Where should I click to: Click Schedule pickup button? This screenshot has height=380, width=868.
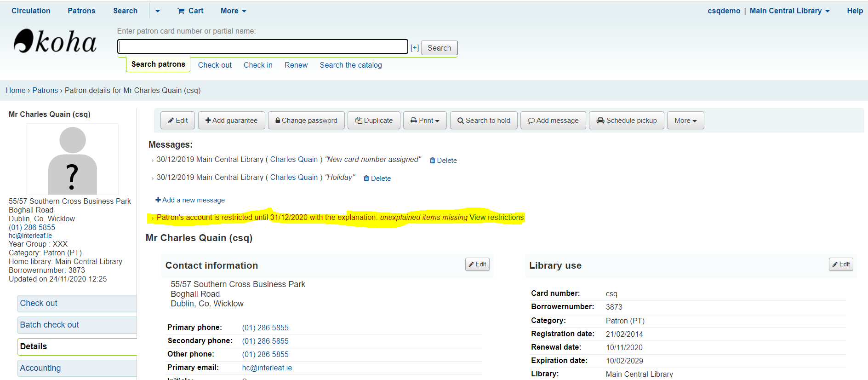(626, 121)
